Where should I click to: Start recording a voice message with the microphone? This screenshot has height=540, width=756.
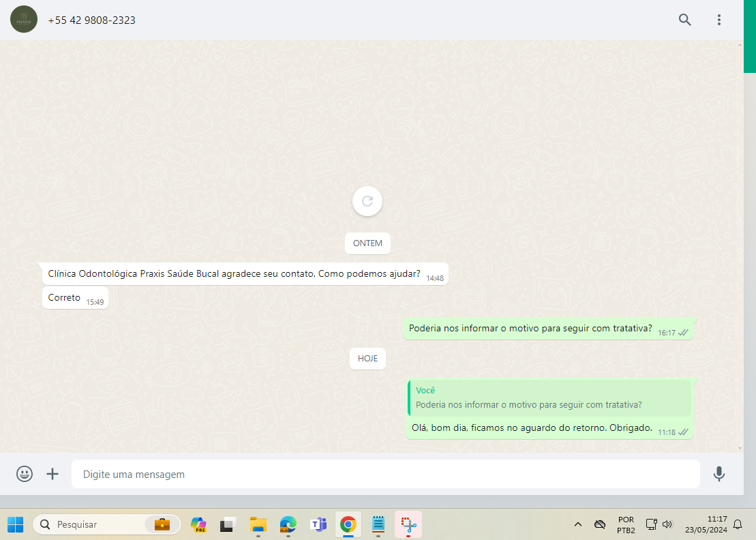[719, 474]
